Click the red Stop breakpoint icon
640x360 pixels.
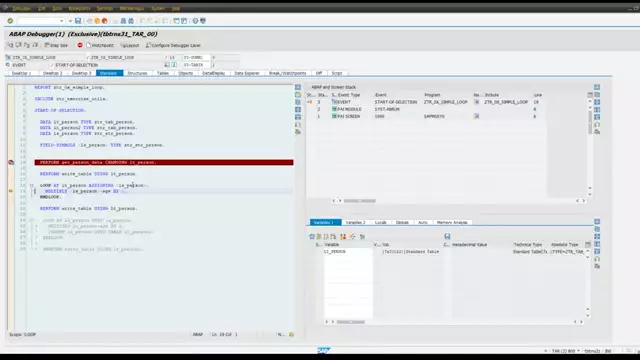click(80, 45)
